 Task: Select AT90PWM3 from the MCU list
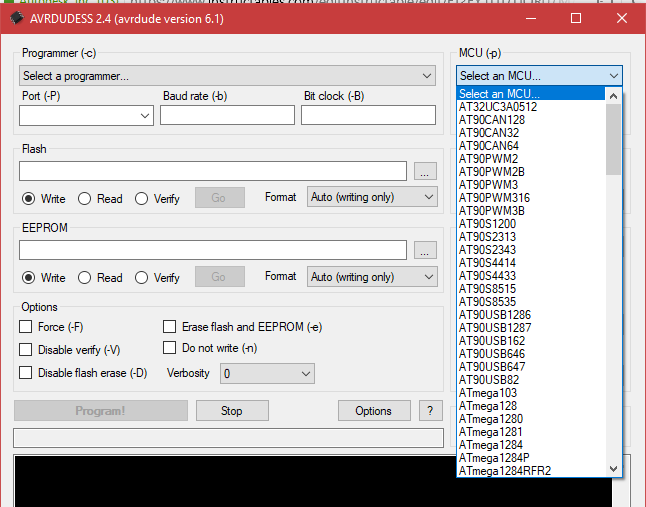tap(531, 185)
